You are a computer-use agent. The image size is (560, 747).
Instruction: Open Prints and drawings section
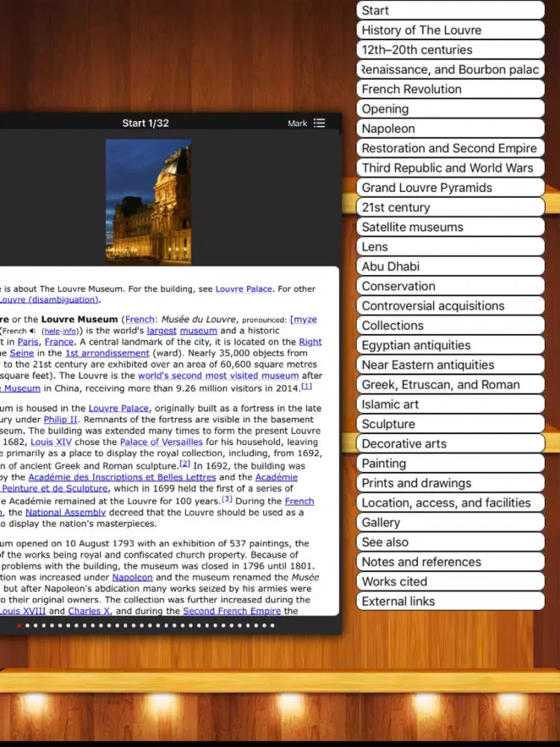(x=450, y=483)
